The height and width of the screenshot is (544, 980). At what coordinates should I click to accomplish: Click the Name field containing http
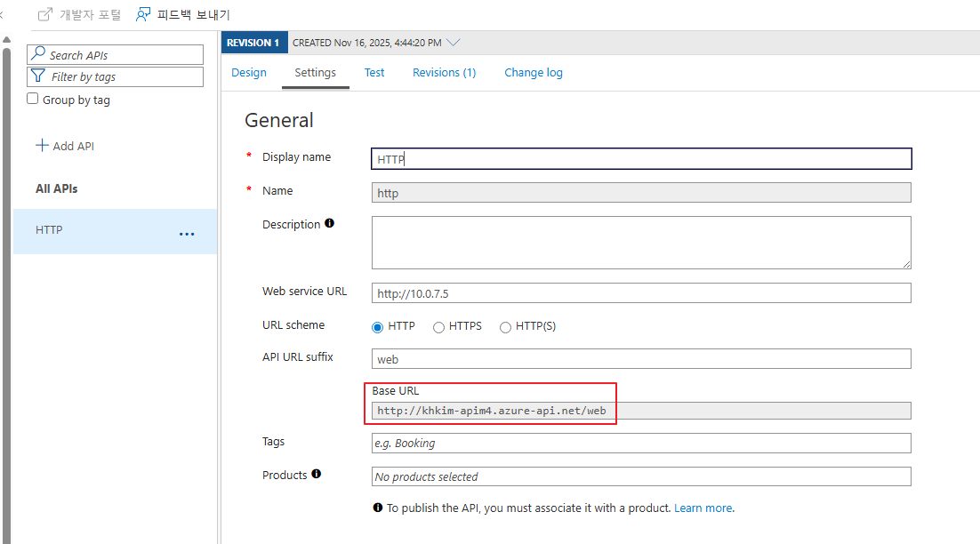(641, 192)
